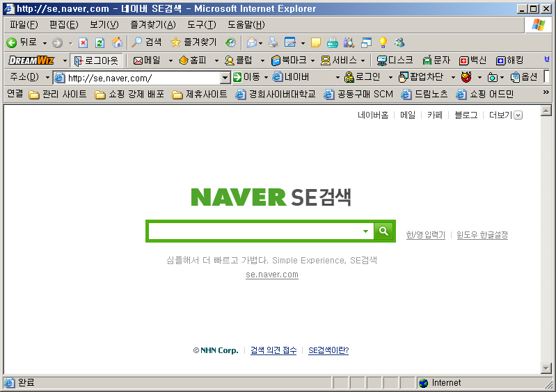The image size is (556, 392).
Task: Expand the Back button history dropdown arrow
Action: (x=45, y=43)
